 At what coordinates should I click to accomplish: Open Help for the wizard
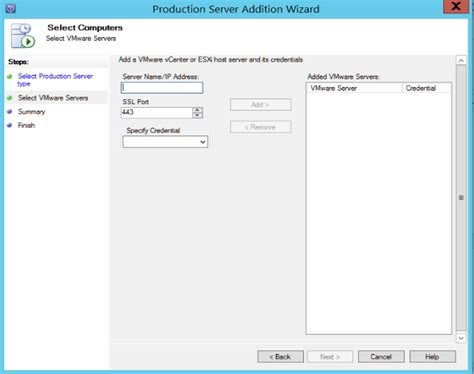432,357
